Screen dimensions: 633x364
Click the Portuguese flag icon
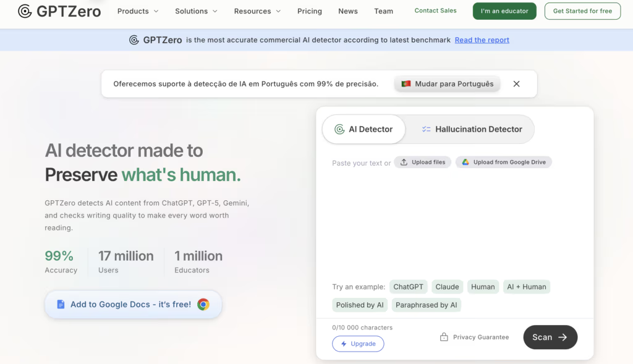[x=406, y=84]
